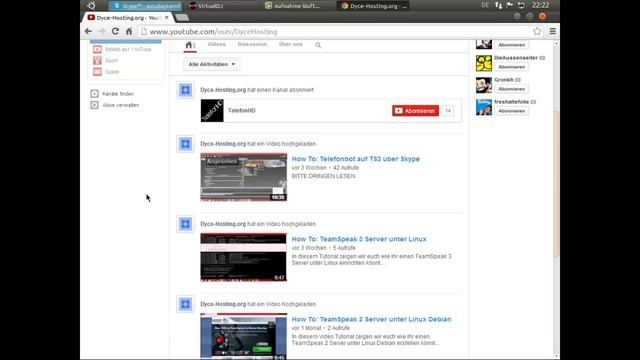Open the channel home tab icon

pos(189,45)
